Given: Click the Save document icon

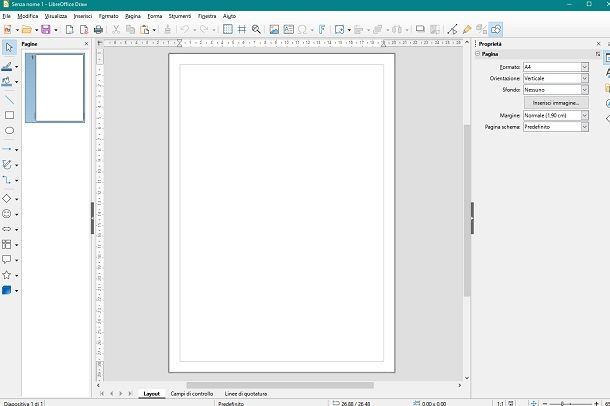Looking at the screenshot, I should coord(45,30).
